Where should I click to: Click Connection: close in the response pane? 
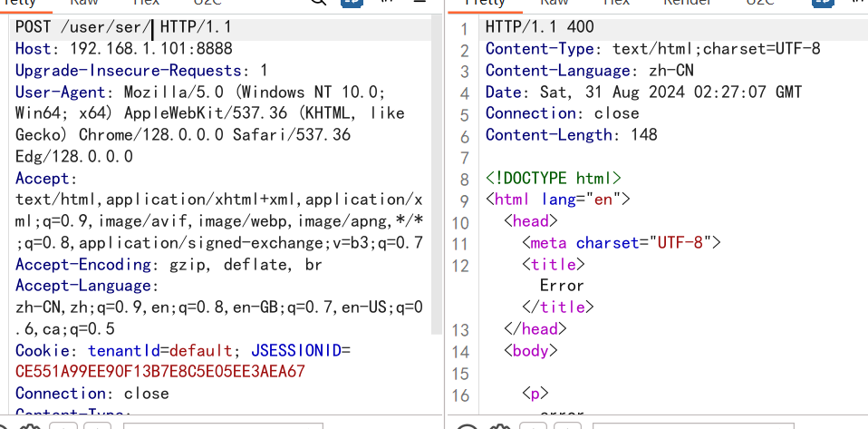563,113
